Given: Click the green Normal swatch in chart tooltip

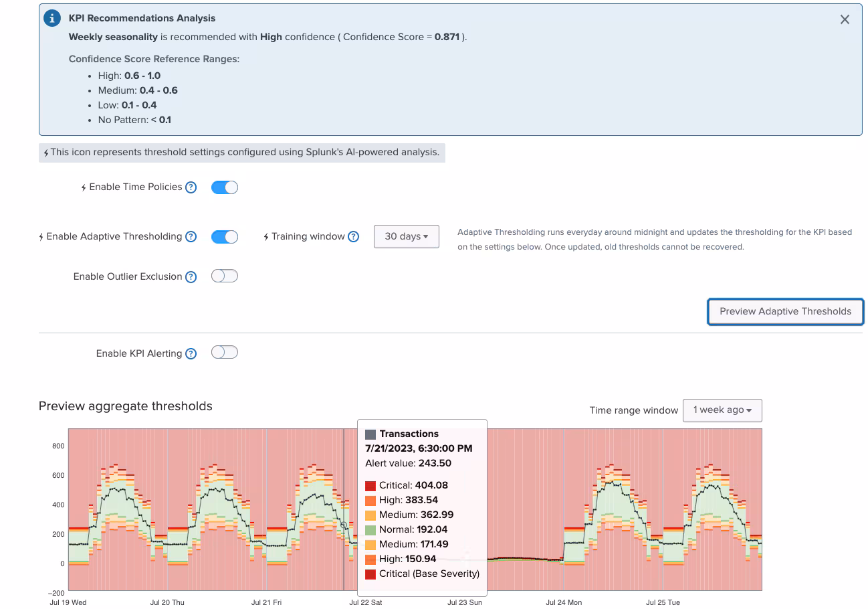Looking at the screenshot, I should point(370,530).
